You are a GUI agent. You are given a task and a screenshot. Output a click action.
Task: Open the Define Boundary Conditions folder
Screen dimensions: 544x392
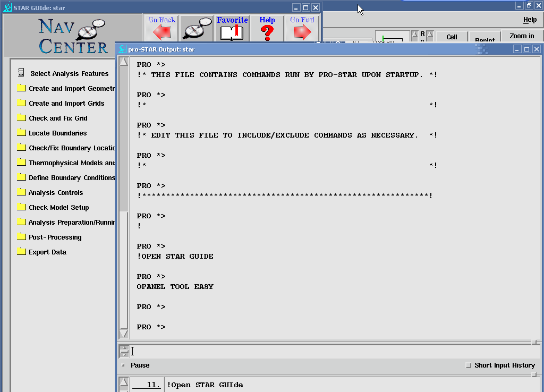click(x=21, y=177)
